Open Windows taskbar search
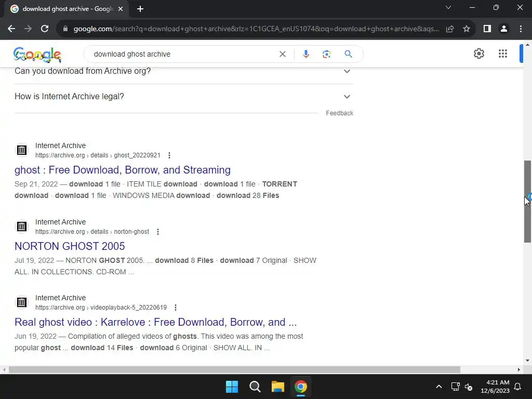This screenshot has width=532, height=399. [255, 387]
